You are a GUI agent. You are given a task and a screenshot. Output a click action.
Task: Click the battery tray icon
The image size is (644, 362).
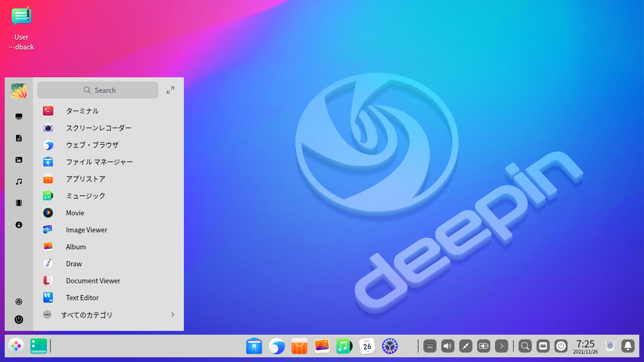point(483,346)
